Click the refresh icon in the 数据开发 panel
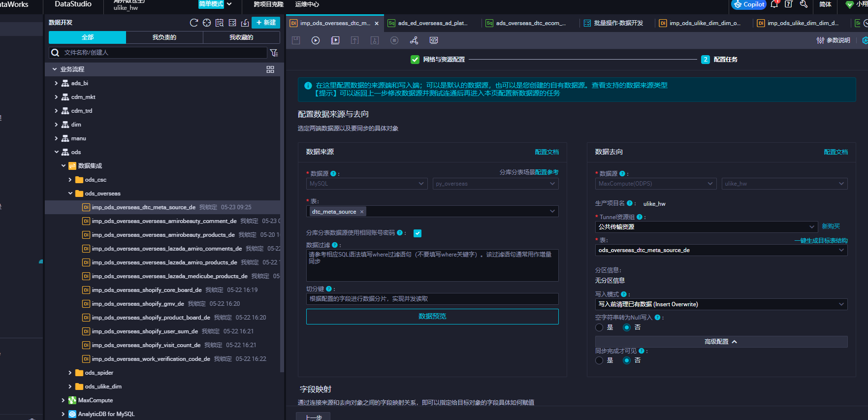868x420 pixels. point(193,23)
